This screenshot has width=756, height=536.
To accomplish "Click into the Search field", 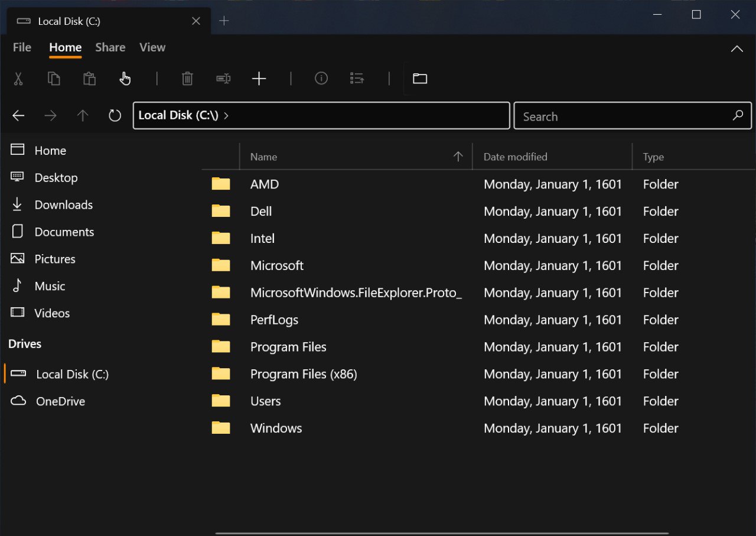I will pyautogui.click(x=633, y=116).
